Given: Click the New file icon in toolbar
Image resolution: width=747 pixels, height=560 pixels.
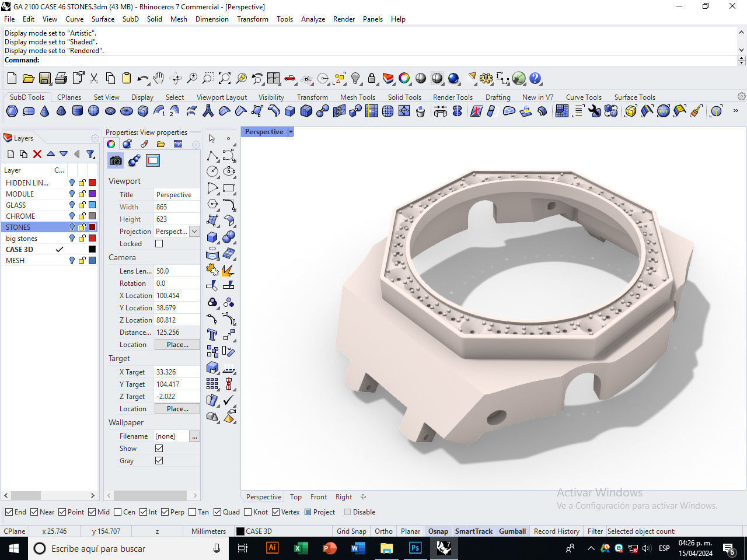Looking at the screenshot, I should point(12,78).
